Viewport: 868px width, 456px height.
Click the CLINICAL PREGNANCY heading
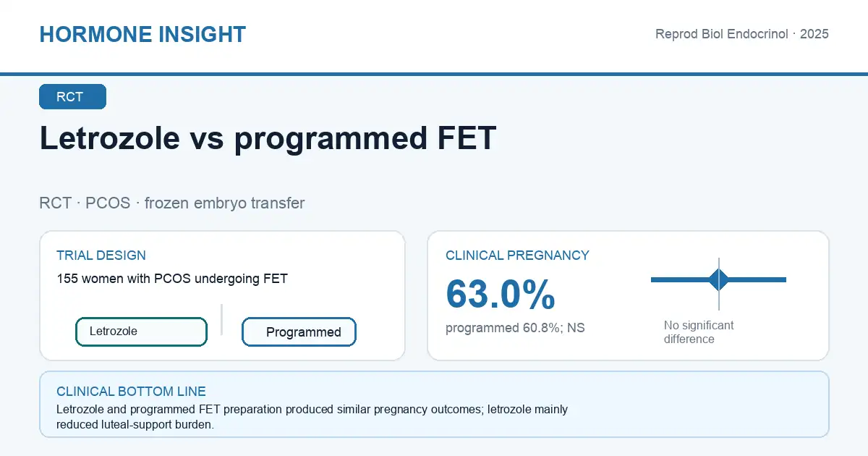pyautogui.click(x=517, y=256)
